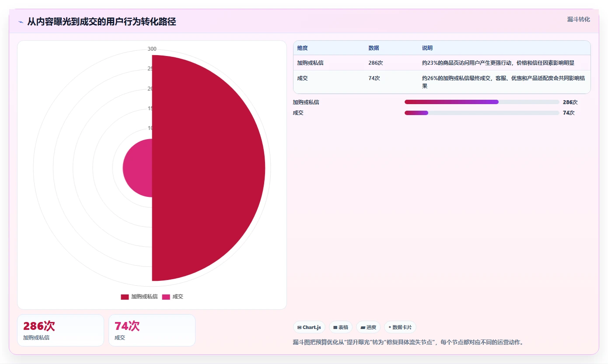Image resolution: width=608 pixels, height=364 pixels.
Task: Click the 286次 value beside progress bar
Action: click(x=570, y=102)
